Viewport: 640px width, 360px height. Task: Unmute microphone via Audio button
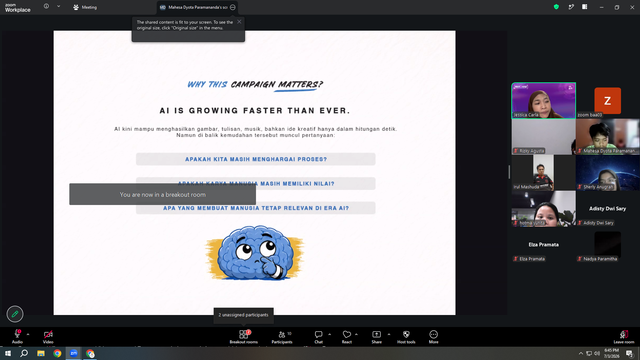coord(17,336)
